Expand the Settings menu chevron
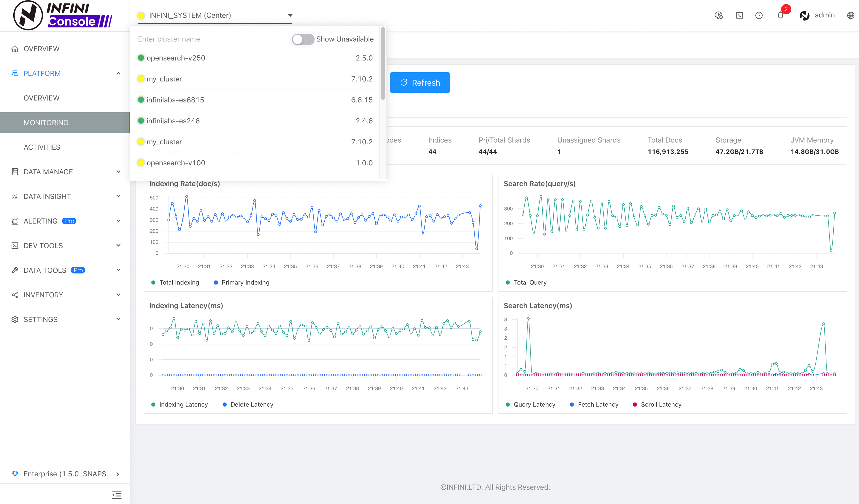 118,319
